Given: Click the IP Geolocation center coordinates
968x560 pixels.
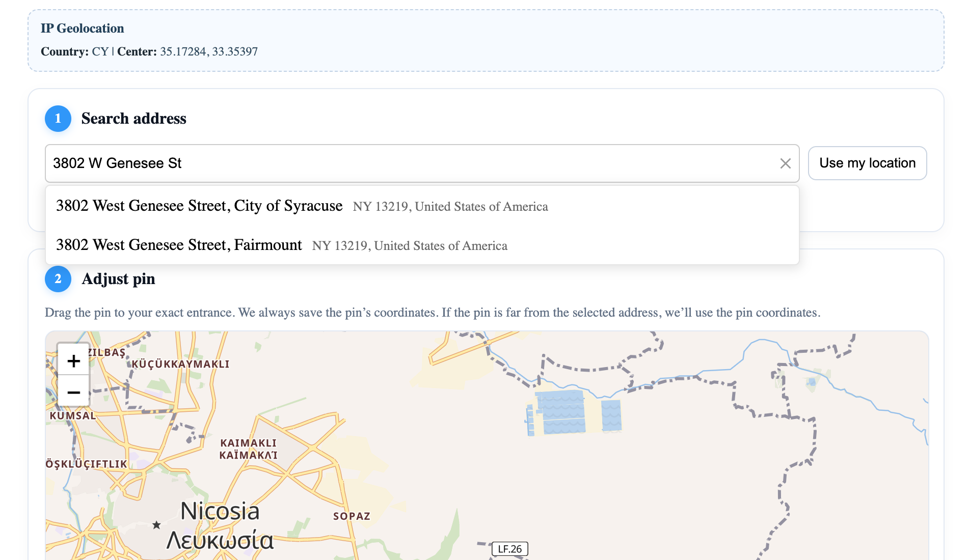Looking at the screenshot, I should 208,51.
